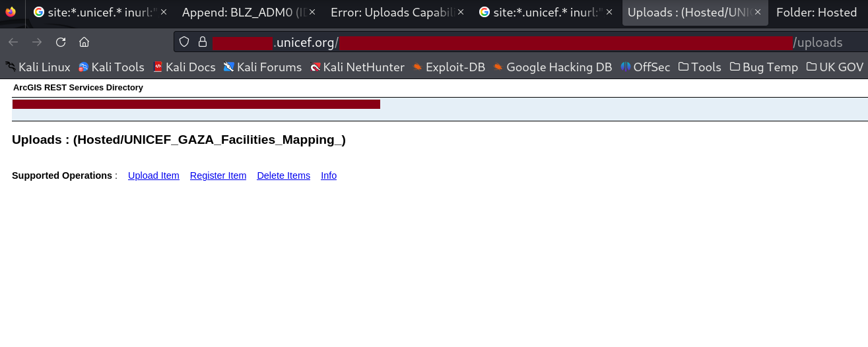Screen dimensions: 868x347
Task: Reload the page with the refresh icon
Action: pos(61,42)
